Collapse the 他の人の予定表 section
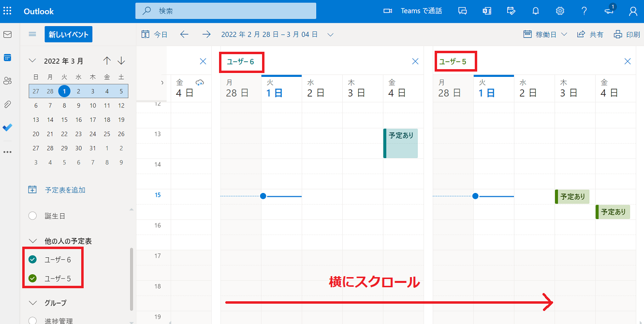Viewport: 644px width, 324px height. 33,241
